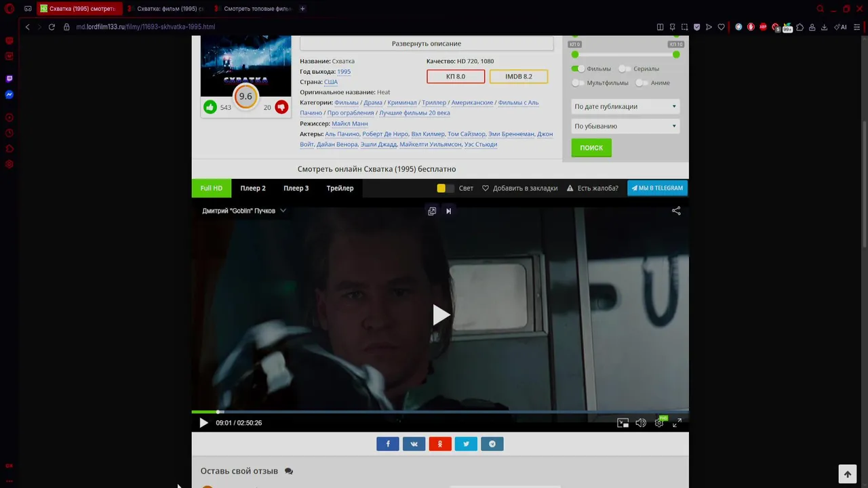Expand description with 'Развернуть описание'
The height and width of the screenshot is (488, 868).
427,43
